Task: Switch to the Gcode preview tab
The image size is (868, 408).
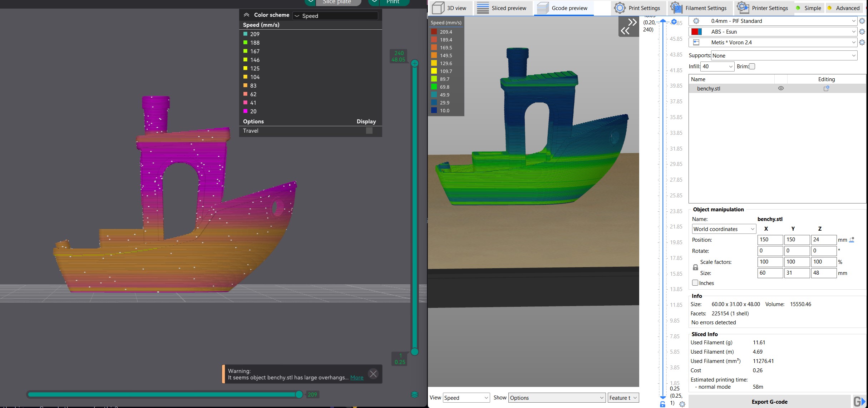Action: coord(564,8)
